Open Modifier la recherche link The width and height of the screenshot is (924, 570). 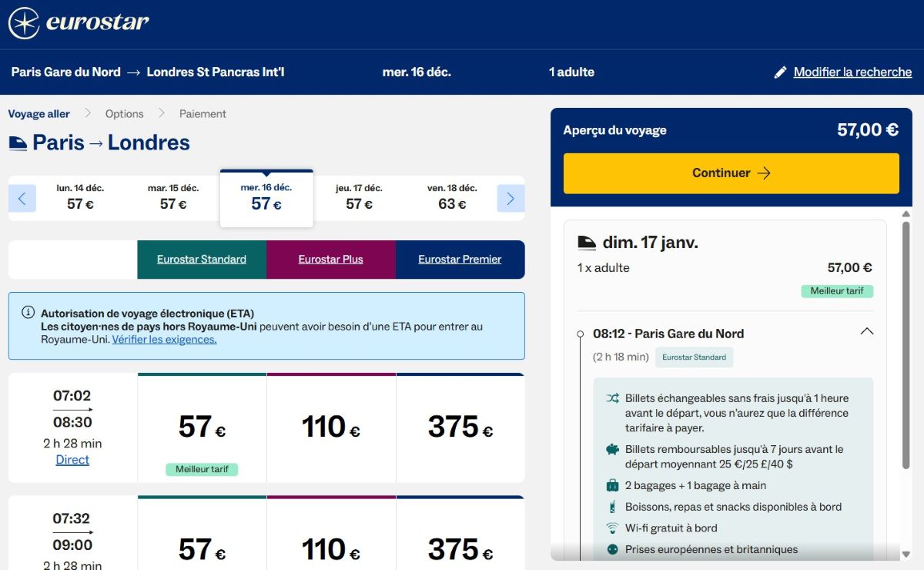click(852, 72)
